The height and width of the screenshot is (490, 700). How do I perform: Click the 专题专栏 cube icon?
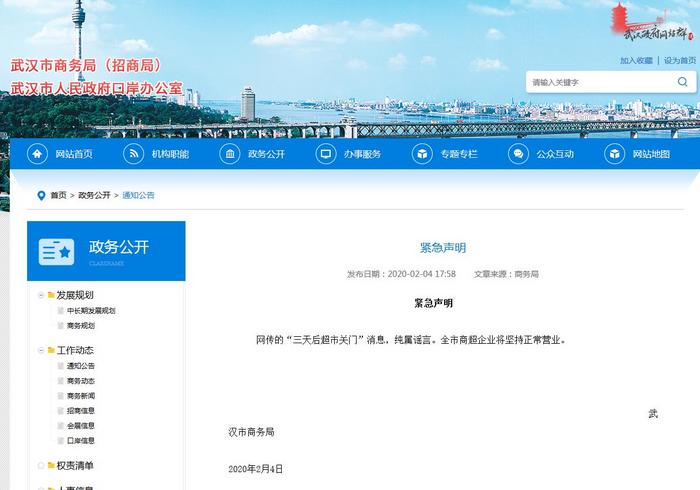[x=422, y=154]
